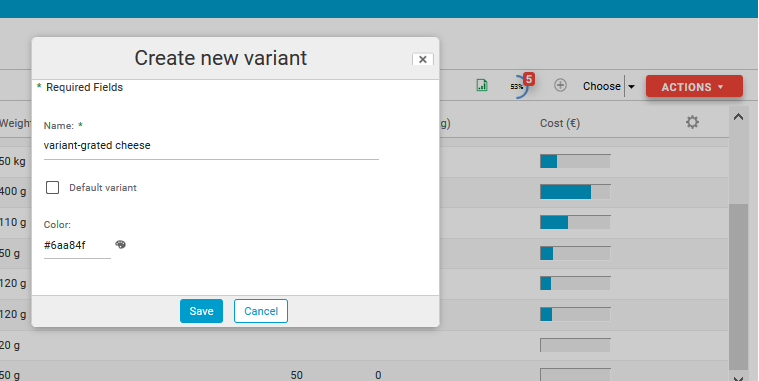Expand the Choose dropdown arrow
This screenshot has height=381, width=759.
click(631, 87)
